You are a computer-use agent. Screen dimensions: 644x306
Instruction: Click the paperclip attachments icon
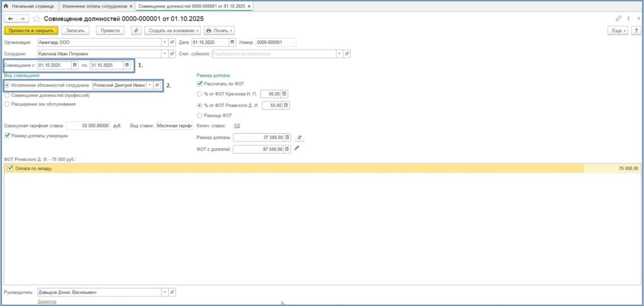point(135,30)
